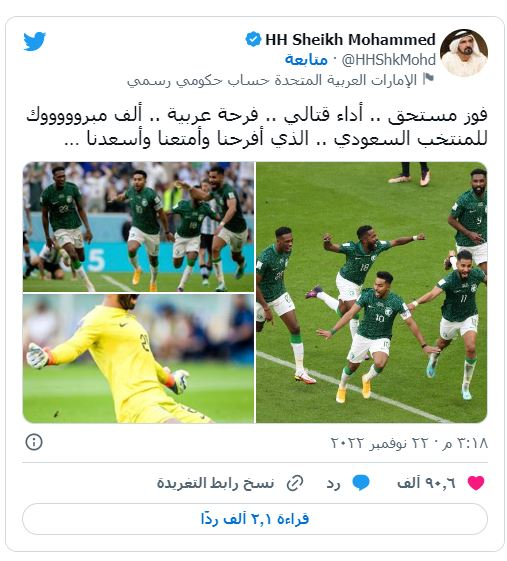The image size is (507, 561).
Task: Click the copy link chain icon
Action: coord(295,483)
